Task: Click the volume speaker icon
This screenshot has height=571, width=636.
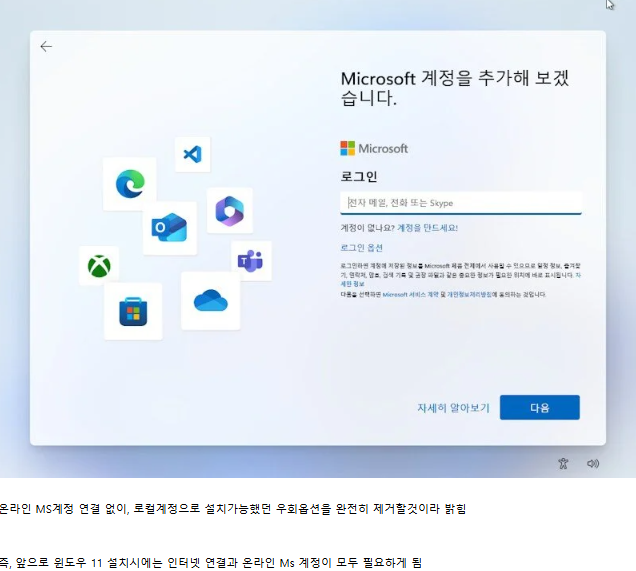Action: coord(593,463)
